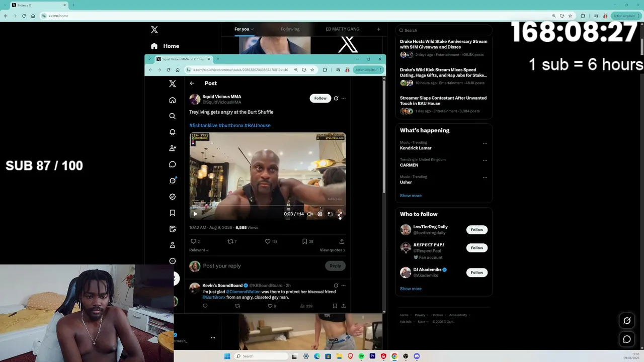Show more under What's happening
This screenshot has width=644, height=362.
411,196
